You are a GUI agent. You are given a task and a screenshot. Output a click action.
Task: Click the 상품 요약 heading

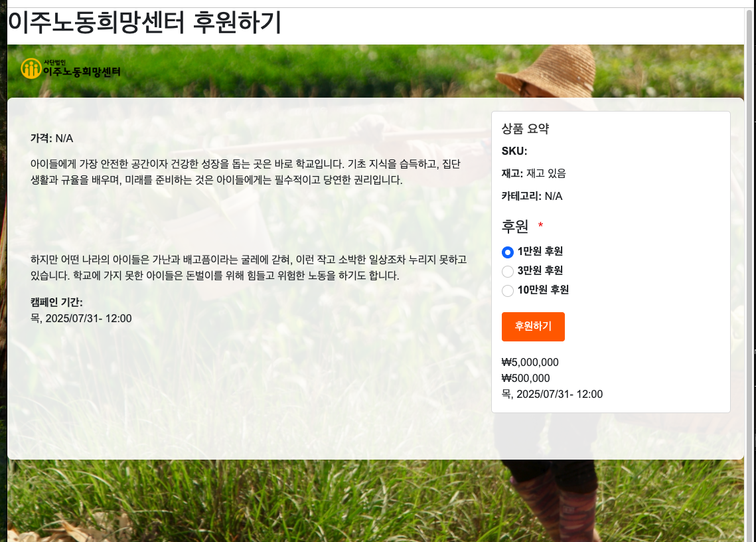coord(525,129)
